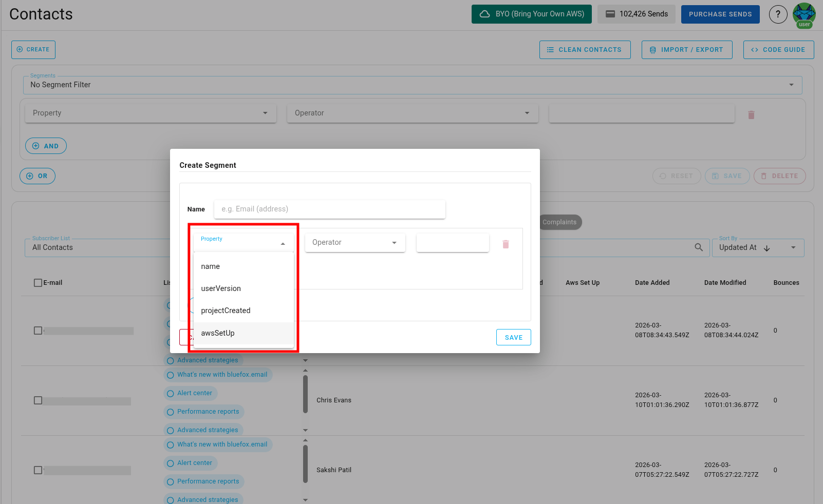Click the help question mark icon
The image size is (823, 504).
point(778,14)
